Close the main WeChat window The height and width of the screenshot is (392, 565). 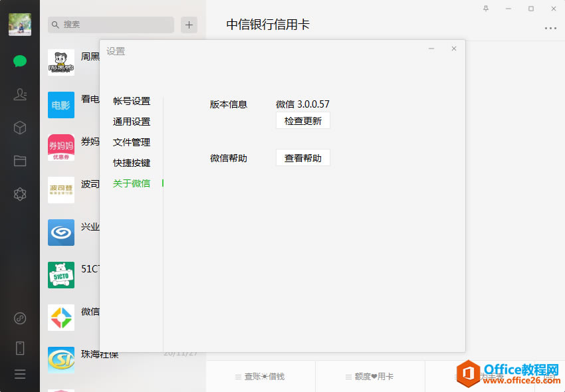tap(554, 9)
